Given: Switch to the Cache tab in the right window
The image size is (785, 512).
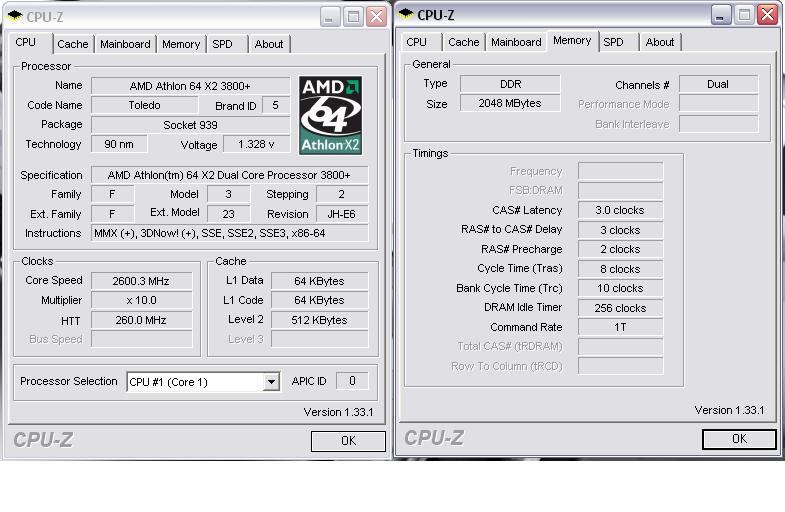Looking at the screenshot, I should (464, 42).
